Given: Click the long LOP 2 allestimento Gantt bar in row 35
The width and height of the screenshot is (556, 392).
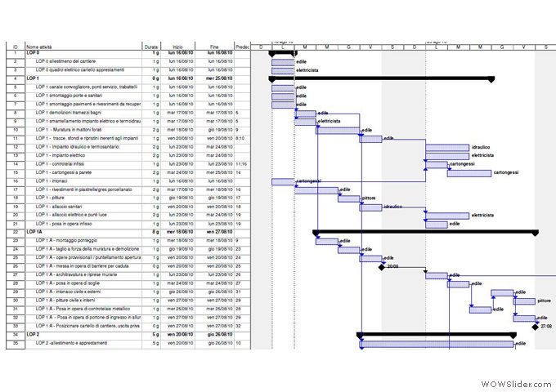Looking at the screenshot, I should 437,344.
